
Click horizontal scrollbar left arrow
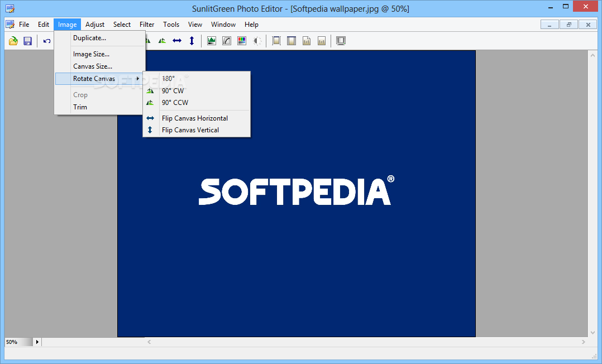coord(149,342)
